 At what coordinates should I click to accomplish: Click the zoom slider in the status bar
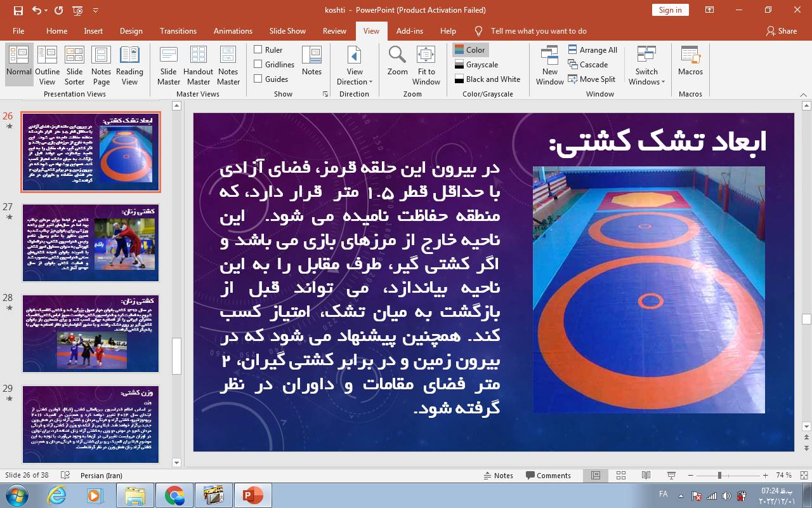[719, 476]
